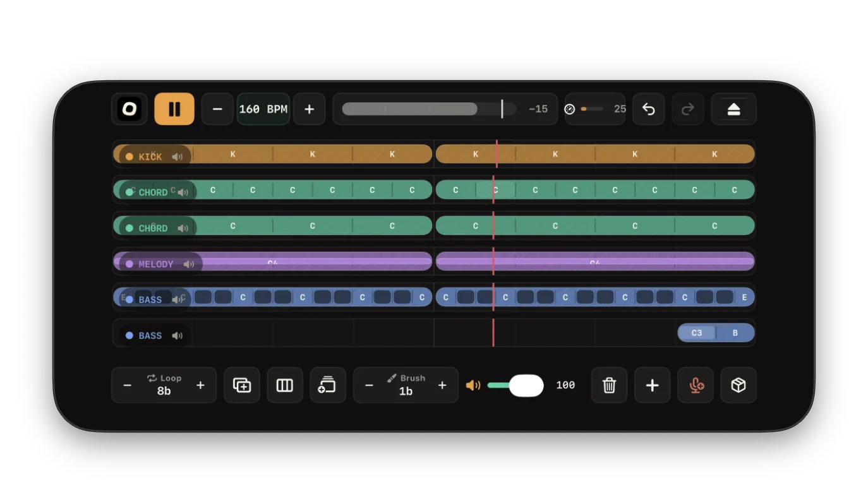
Task: Increase the Loop length with plus
Action: tap(200, 385)
